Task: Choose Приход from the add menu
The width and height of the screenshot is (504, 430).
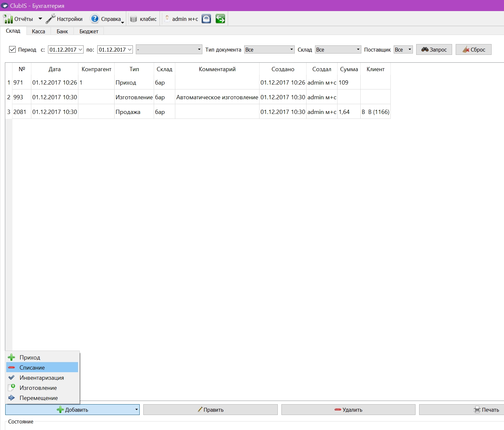Action: 42,357
